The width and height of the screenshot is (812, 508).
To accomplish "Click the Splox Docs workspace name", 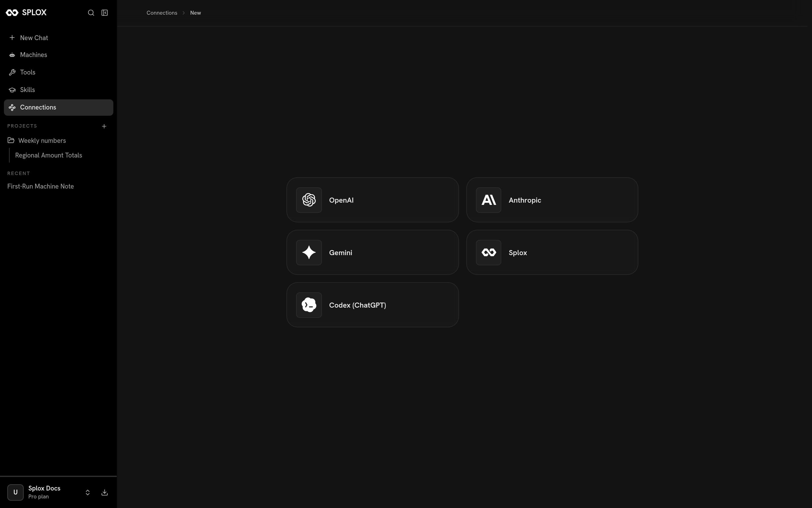I will coord(44,488).
